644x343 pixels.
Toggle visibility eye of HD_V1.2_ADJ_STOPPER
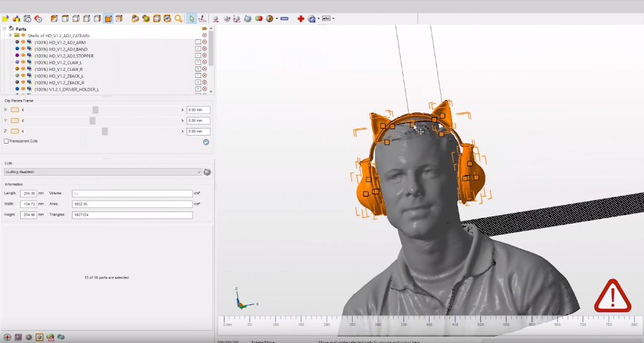click(24, 56)
